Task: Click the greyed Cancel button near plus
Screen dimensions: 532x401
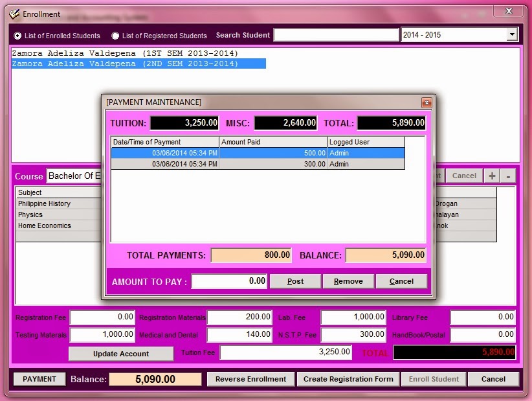Action: [464, 176]
